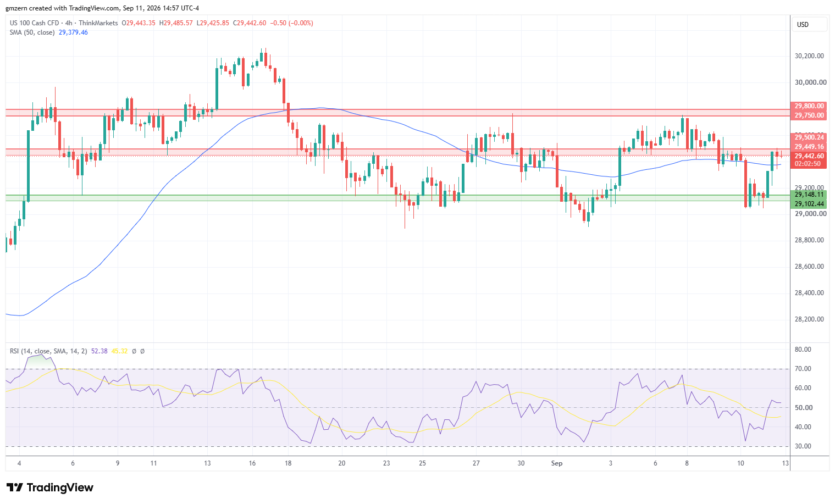Click the 29,750.00 red price label
Screen dimensions: 835x504
(x=809, y=115)
